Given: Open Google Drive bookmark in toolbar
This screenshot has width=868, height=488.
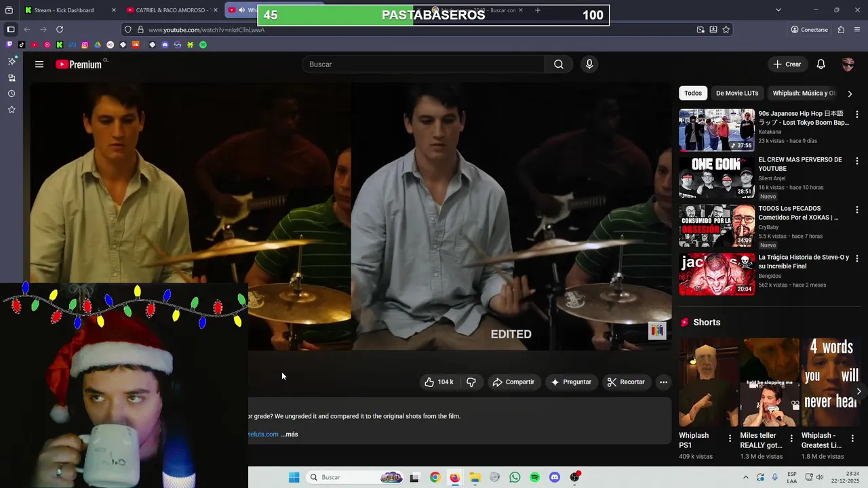Looking at the screenshot, I should (98, 45).
